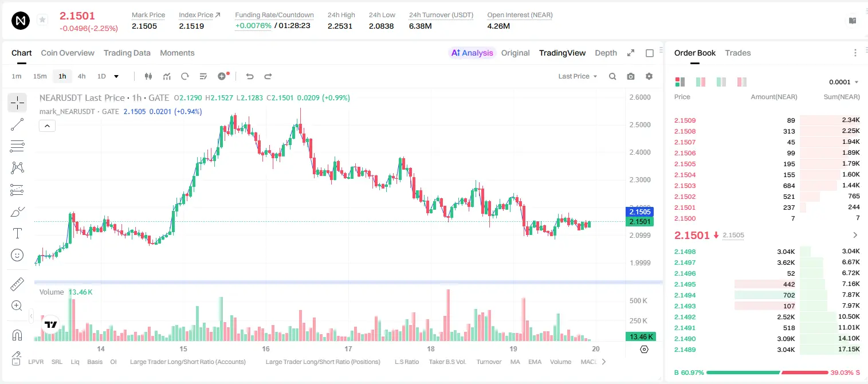This screenshot has height=384, width=868.
Task: Open chart settings gear icon
Action: coord(649,76)
